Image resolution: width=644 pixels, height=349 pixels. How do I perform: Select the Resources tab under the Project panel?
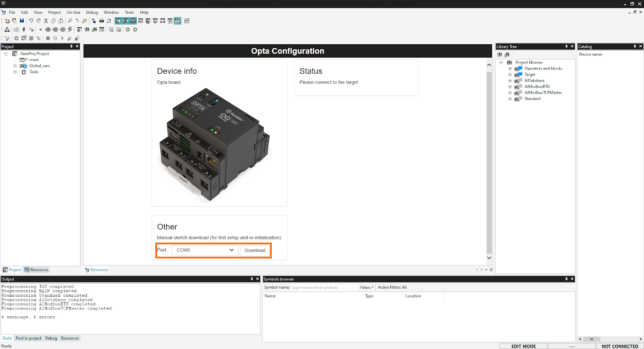pyautogui.click(x=36, y=270)
